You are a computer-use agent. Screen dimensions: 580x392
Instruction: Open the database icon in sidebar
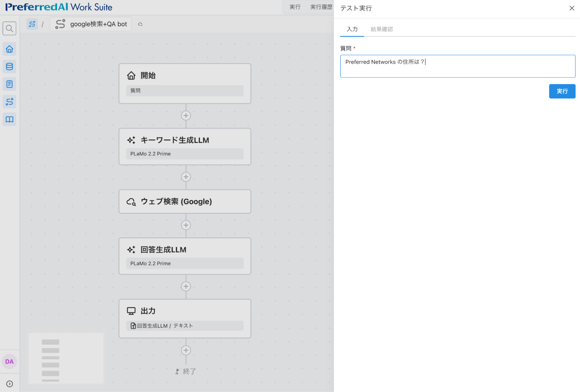pyautogui.click(x=9, y=67)
